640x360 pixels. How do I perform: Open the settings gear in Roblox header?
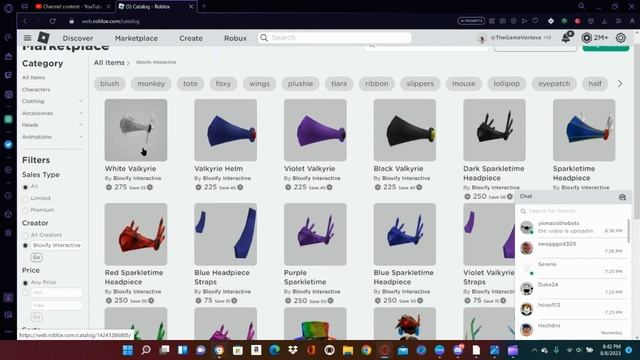point(620,38)
